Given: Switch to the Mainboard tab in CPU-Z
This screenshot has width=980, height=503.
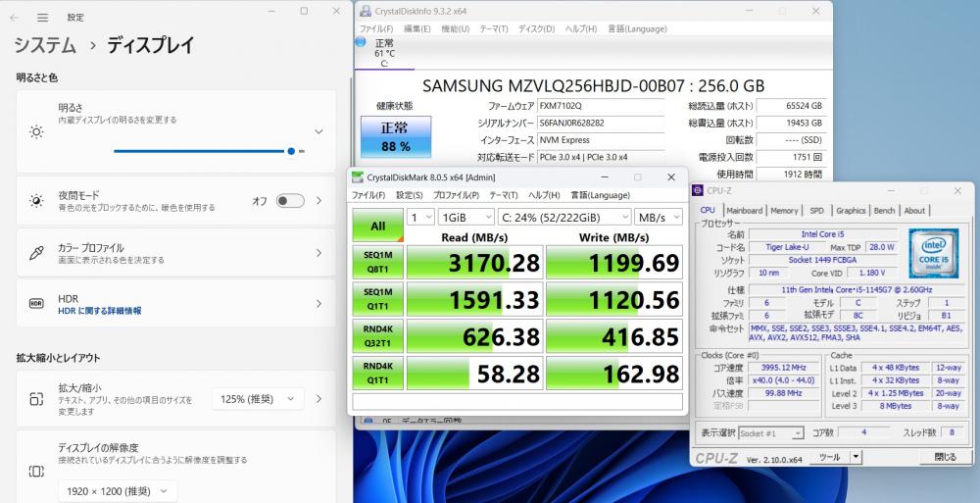Looking at the screenshot, I should [x=745, y=211].
